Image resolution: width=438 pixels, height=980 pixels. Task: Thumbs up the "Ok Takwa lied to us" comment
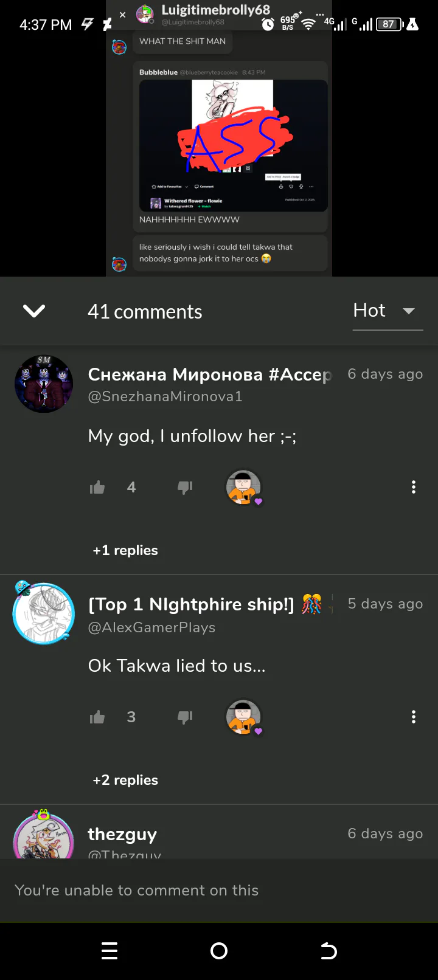pyautogui.click(x=97, y=717)
